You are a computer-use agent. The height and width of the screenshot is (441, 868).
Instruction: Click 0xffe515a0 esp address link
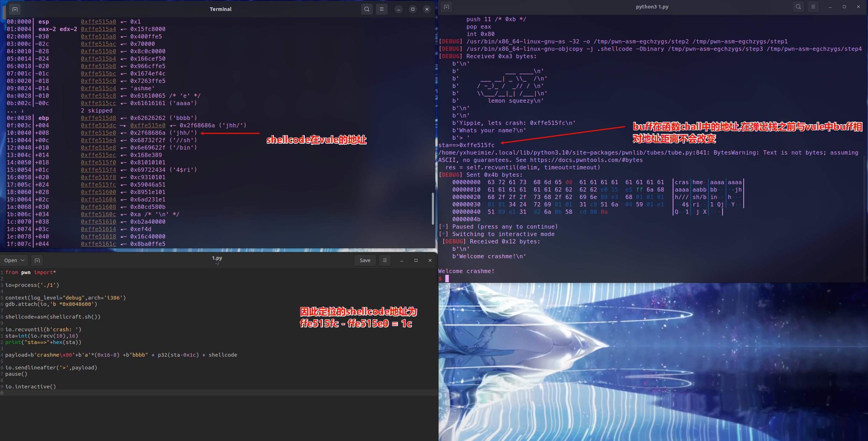point(98,22)
